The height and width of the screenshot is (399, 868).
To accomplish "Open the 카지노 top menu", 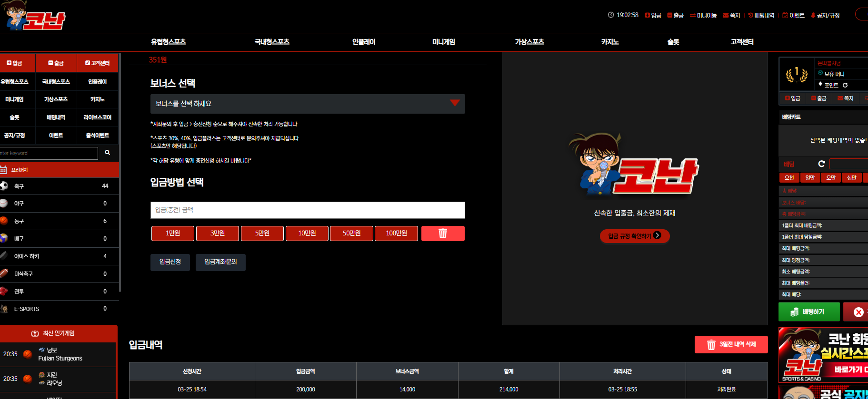I will [x=610, y=42].
